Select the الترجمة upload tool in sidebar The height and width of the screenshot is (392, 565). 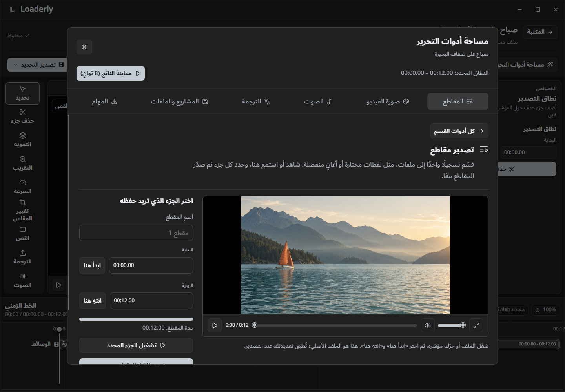(22, 257)
